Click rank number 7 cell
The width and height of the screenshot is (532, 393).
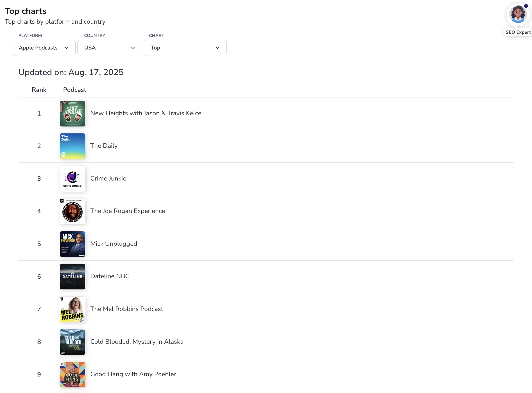click(x=39, y=309)
